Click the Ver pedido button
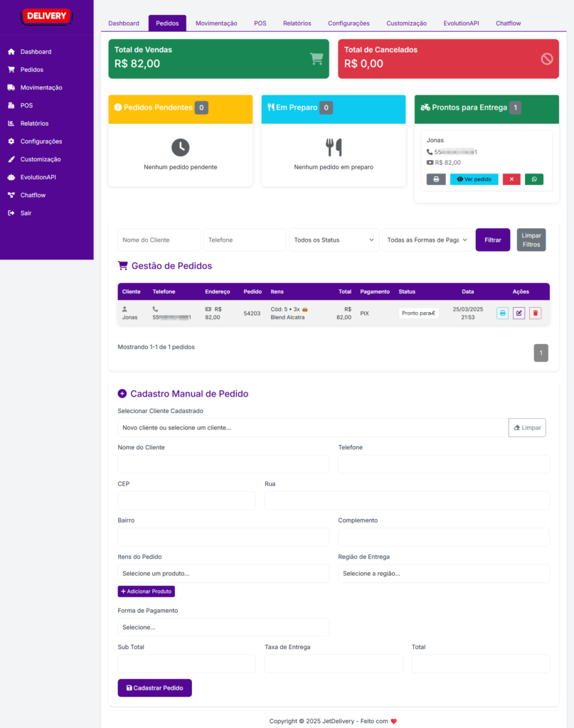 coord(474,179)
